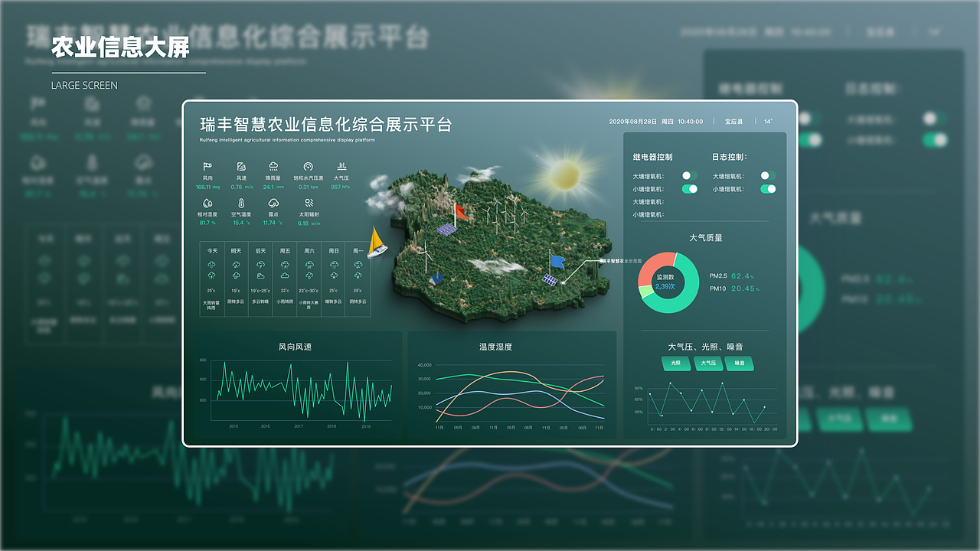Switch to the 光照 tab
This screenshot has width=980, height=551.
pos(676,364)
